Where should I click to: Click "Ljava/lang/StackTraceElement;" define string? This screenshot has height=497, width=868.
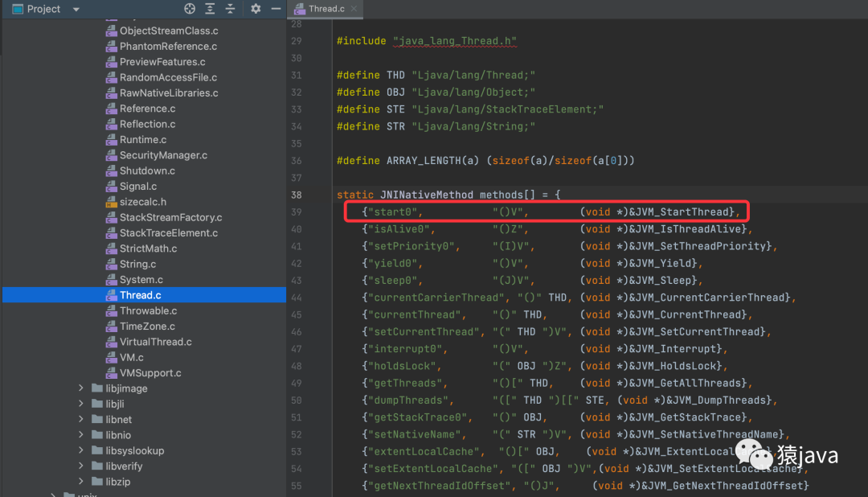click(508, 109)
